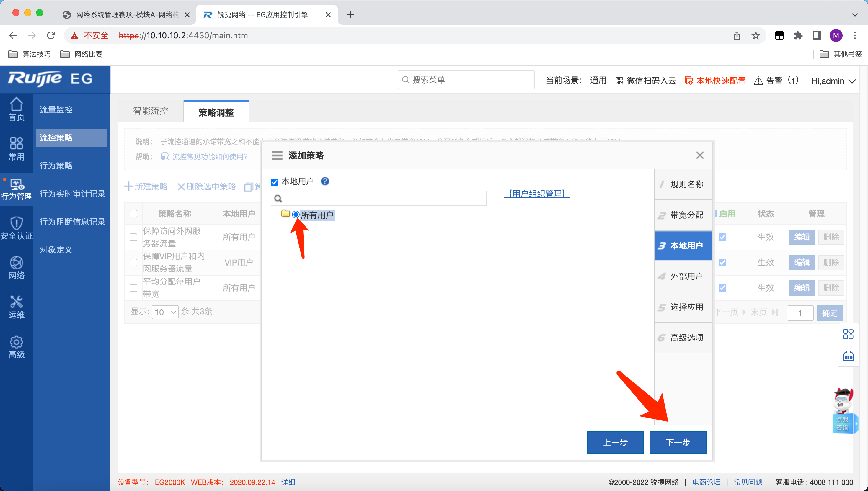Check the 保障访问外网服务器流量 row checkbox
The width and height of the screenshot is (868, 491).
click(133, 237)
